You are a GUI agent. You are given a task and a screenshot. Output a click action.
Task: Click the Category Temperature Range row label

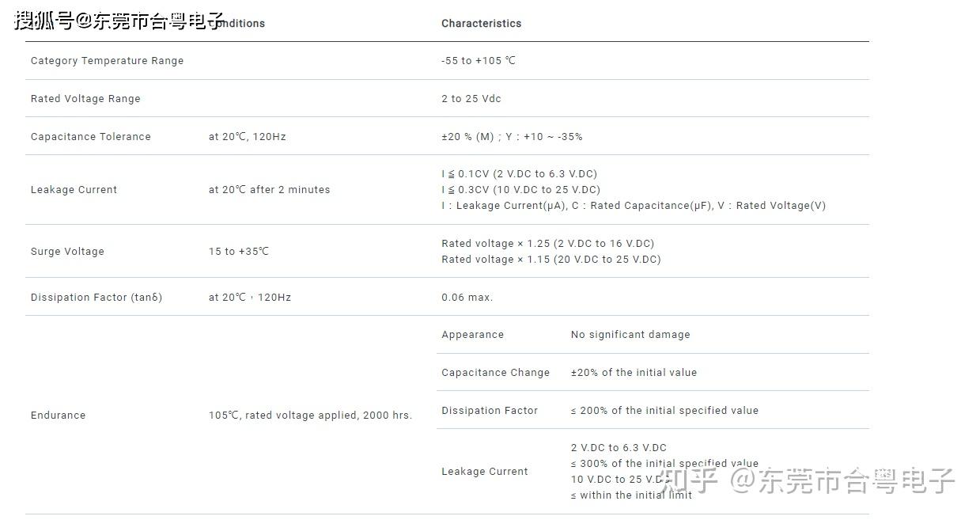coord(107,61)
